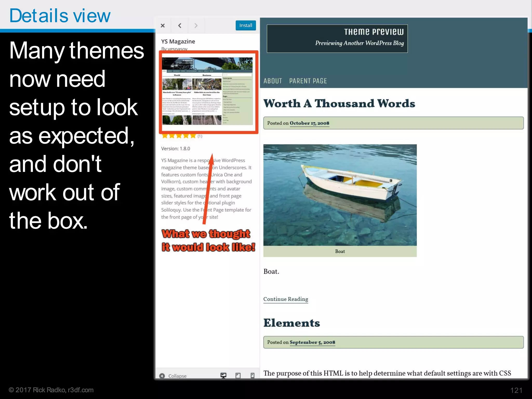Collapse the details sidebar

click(173, 376)
